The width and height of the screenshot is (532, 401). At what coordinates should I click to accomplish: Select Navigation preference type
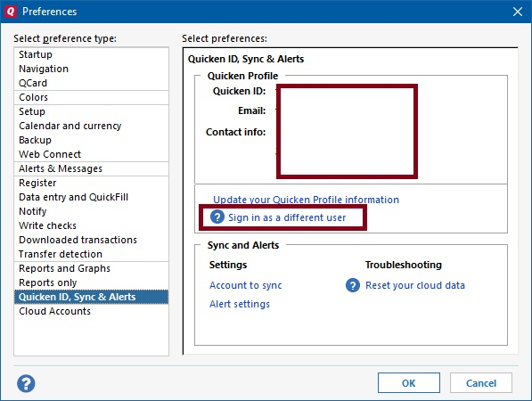click(x=91, y=69)
